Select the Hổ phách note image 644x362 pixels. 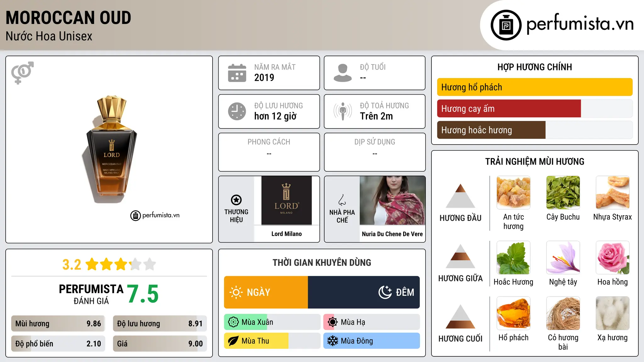pyautogui.click(x=514, y=313)
